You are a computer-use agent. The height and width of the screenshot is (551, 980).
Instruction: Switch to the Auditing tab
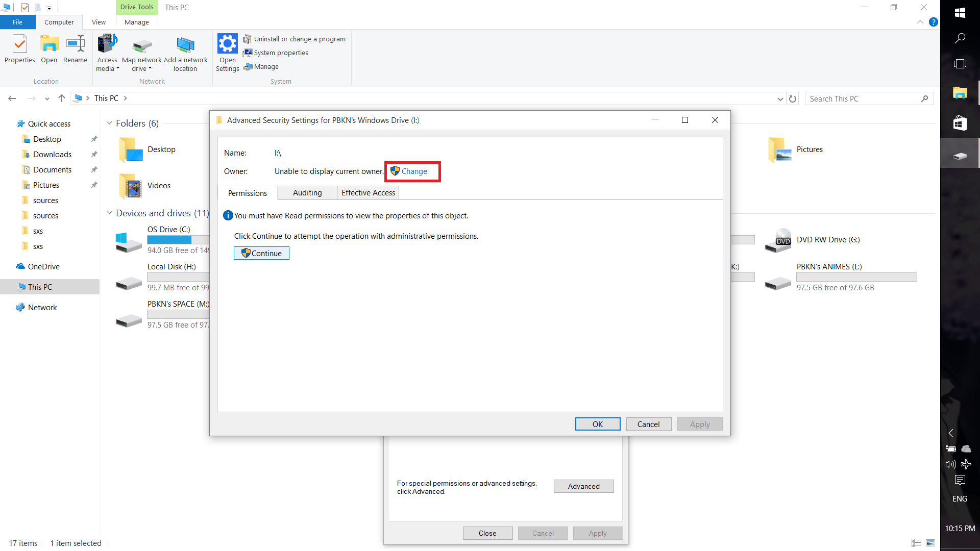click(x=307, y=193)
